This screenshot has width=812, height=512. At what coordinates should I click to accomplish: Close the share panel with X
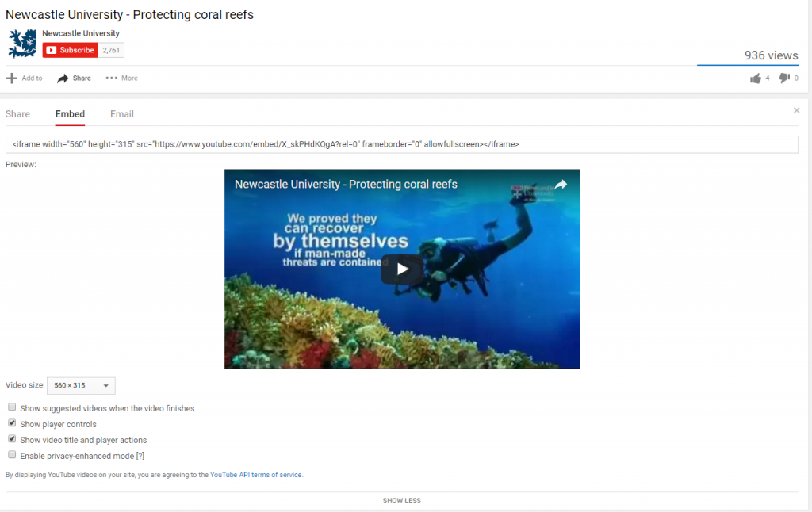click(796, 110)
